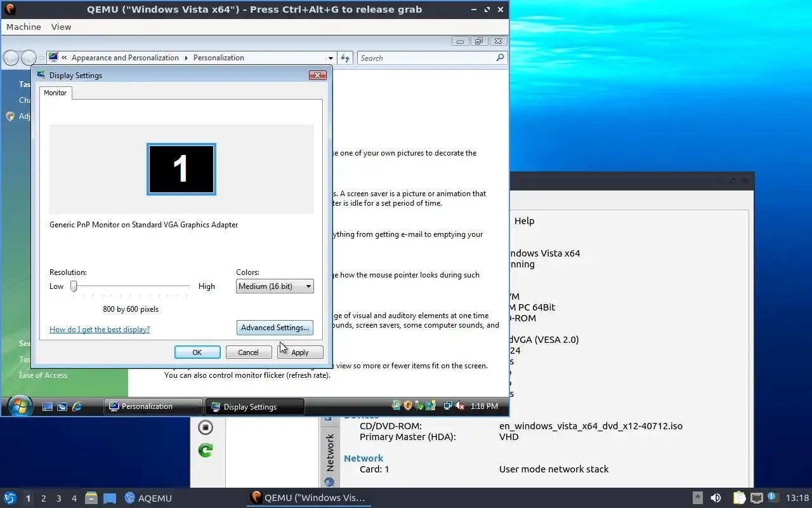Open 'How do I get the best display?' link

pos(100,330)
